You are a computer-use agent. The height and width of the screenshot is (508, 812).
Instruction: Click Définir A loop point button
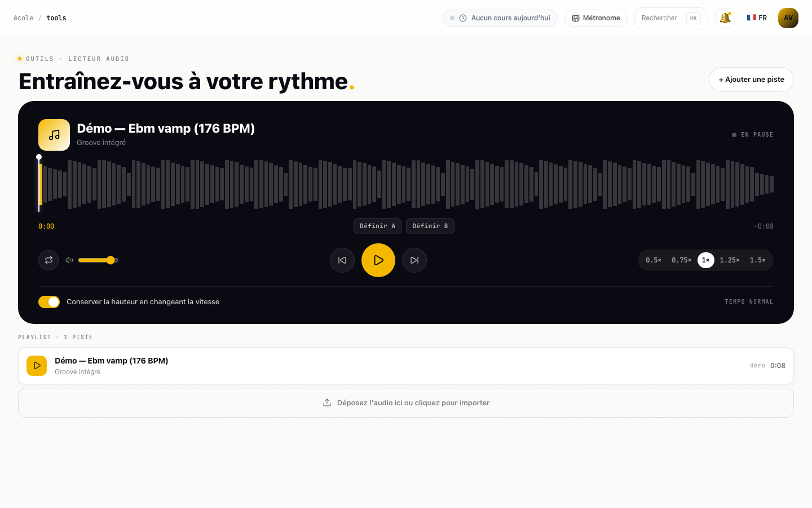point(378,226)
